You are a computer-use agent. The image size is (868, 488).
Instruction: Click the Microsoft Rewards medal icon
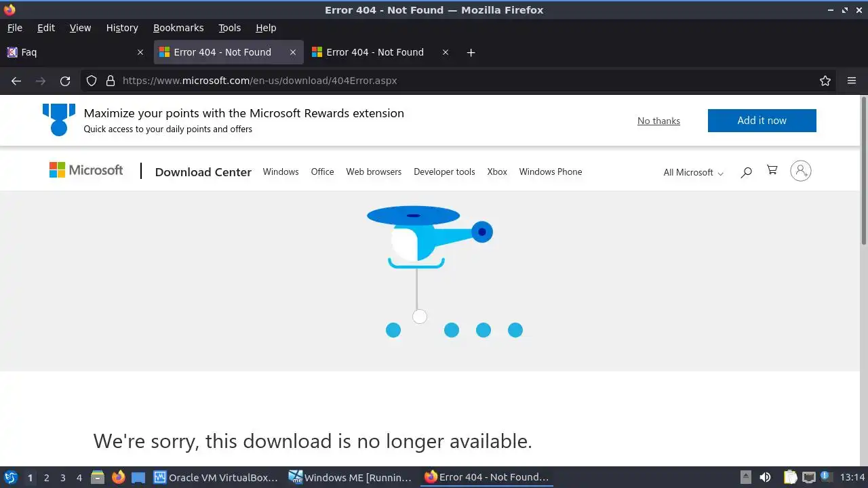59,119
